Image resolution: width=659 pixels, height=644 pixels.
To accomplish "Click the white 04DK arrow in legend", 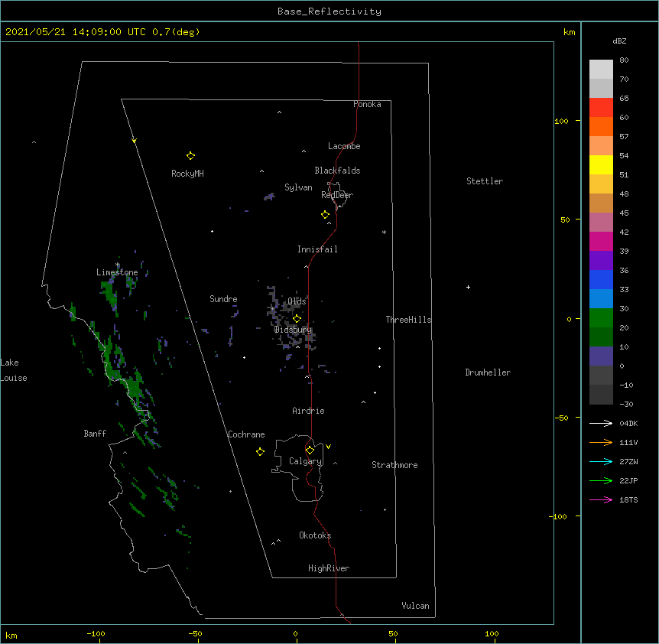I will [x=601, y=423].
